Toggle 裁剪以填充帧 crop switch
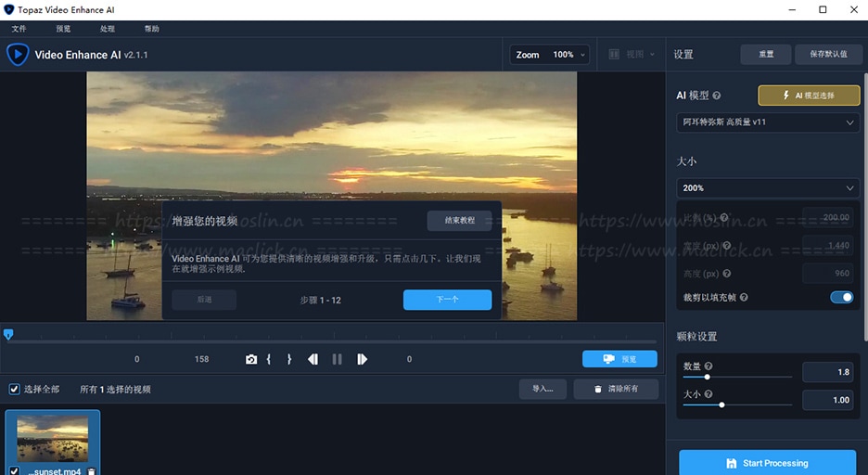Image resolution: width=868 pixels, height=475 pixels. pos(841,297)
